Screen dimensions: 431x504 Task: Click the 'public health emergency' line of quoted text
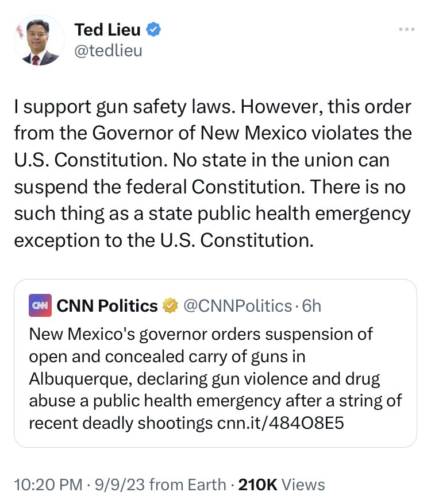coord(215,401)
